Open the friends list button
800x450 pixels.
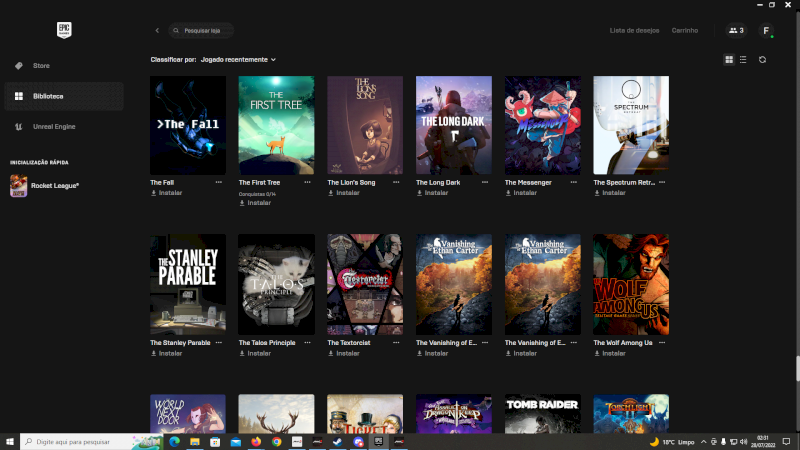click(736, 31)
